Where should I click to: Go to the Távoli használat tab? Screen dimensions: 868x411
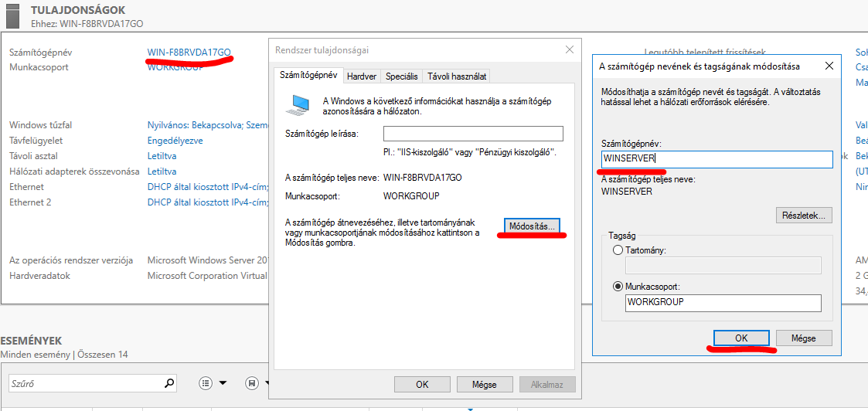click(456, 76)
